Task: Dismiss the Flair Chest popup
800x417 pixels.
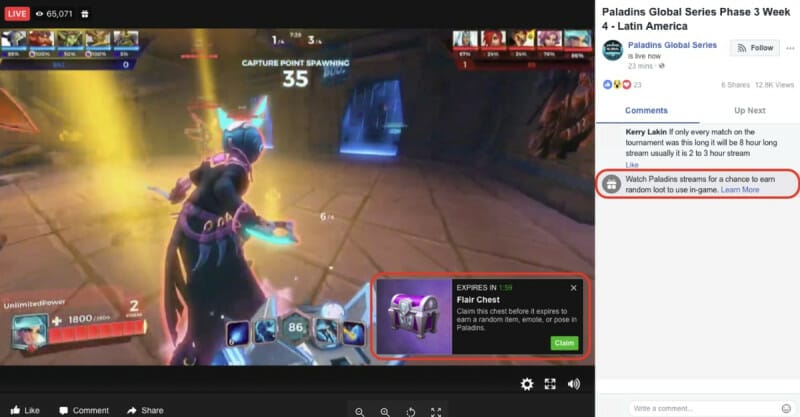Action: [573, 288]
